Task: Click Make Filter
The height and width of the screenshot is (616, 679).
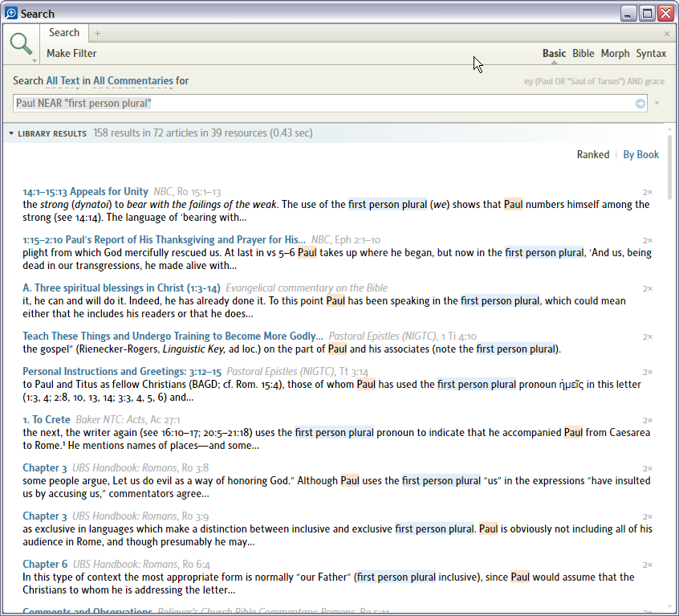Action: tap(71, 53)
